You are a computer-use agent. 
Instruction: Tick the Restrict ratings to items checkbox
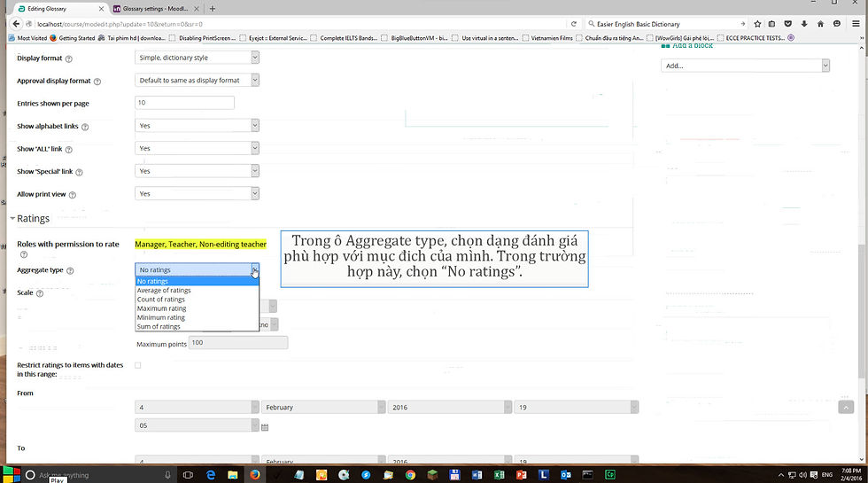click(138, 365)
